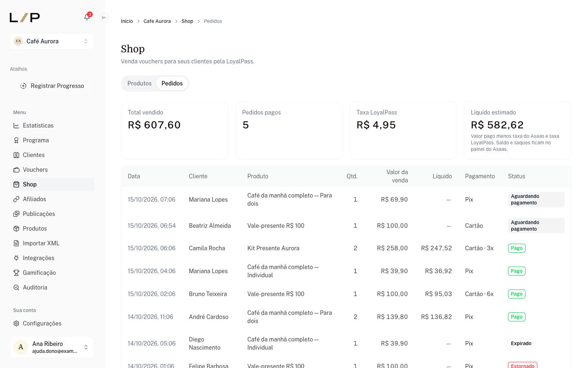The image size is (588, 368).
Task: Click the Estatísticas chart icon
Action: (x=16, y=126)
